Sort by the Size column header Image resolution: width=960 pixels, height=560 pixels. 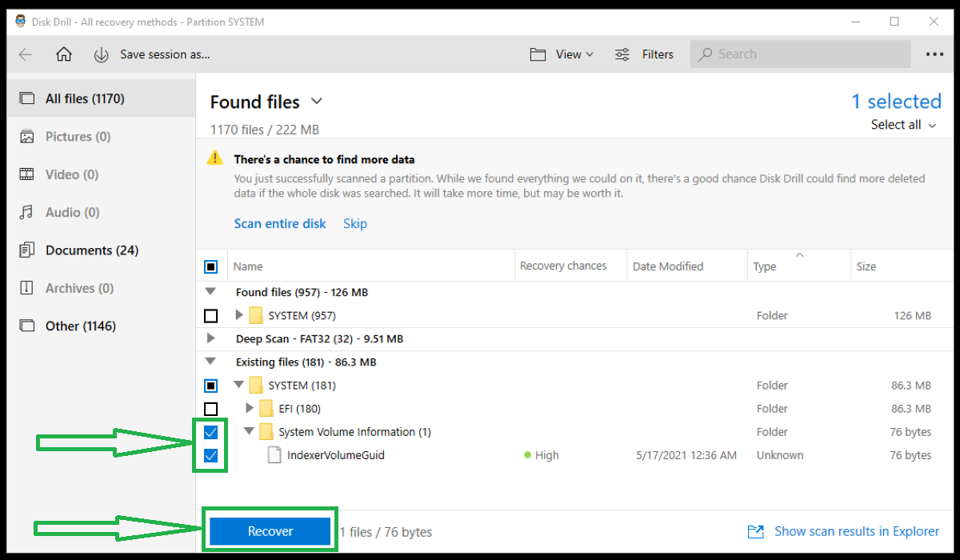coord(866,266)
